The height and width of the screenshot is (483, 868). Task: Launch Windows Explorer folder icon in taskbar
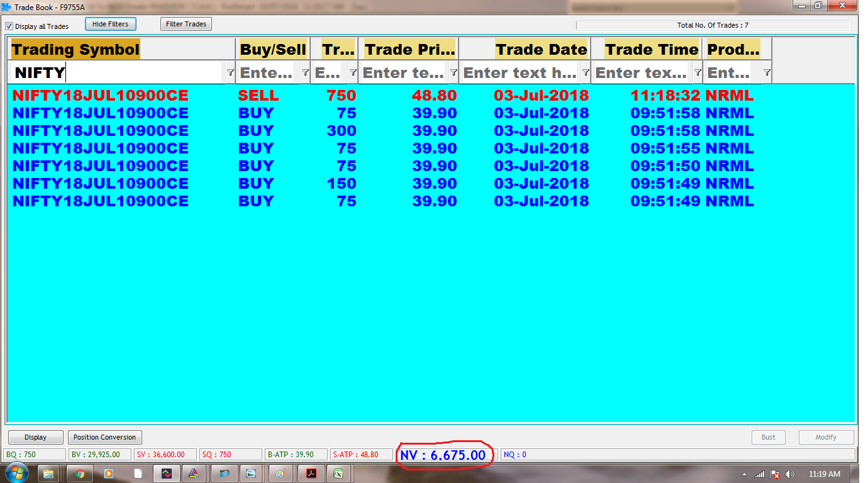[48, 474]
